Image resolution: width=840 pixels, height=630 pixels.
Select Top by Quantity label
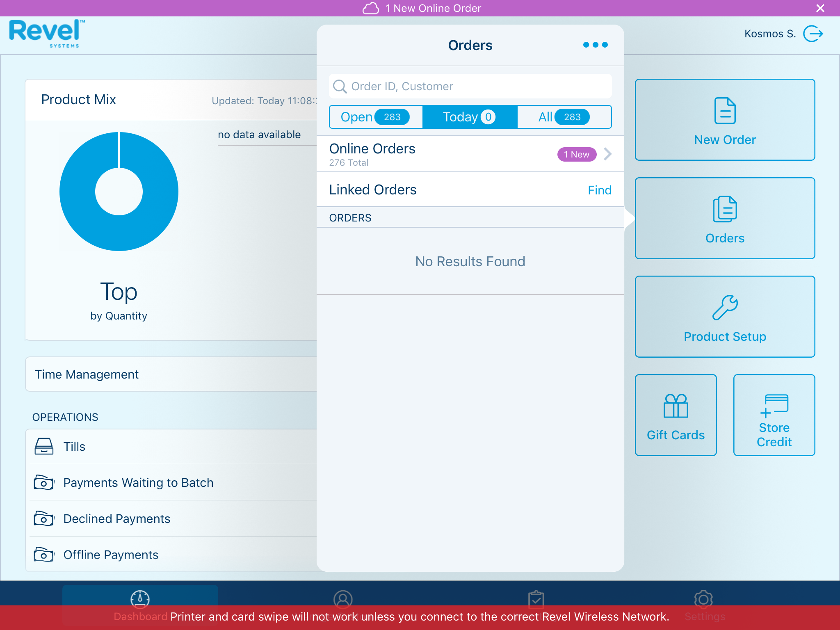tap(119, 301)
